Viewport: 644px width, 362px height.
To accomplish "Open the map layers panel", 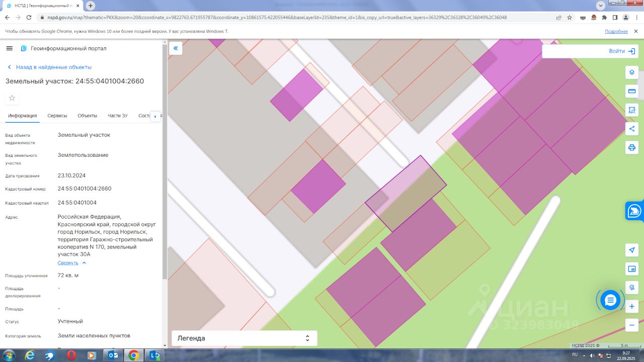I will coord(631,72).
